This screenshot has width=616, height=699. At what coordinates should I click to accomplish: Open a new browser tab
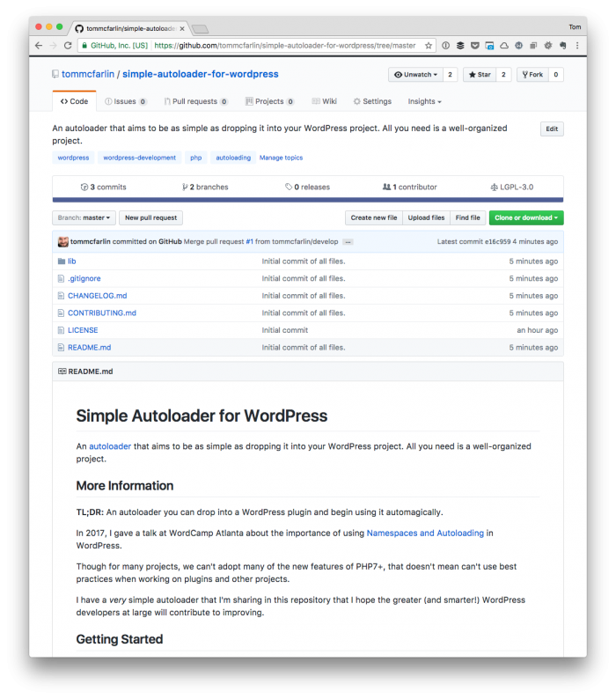point(200,29)
